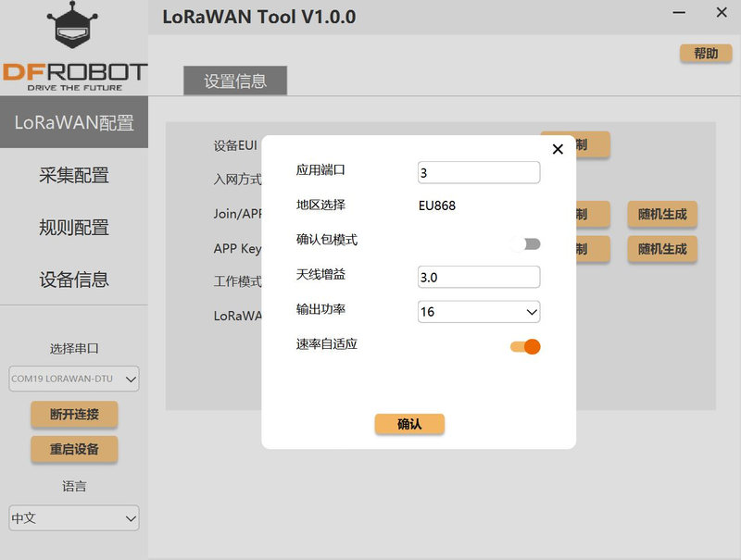
Task: Click the 应用端口 input field
Action: tap(478, 173)
